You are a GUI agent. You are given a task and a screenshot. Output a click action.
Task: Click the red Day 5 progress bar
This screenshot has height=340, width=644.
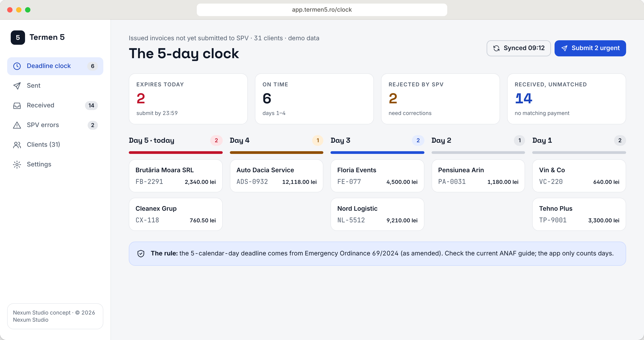(x=176, y=153)
